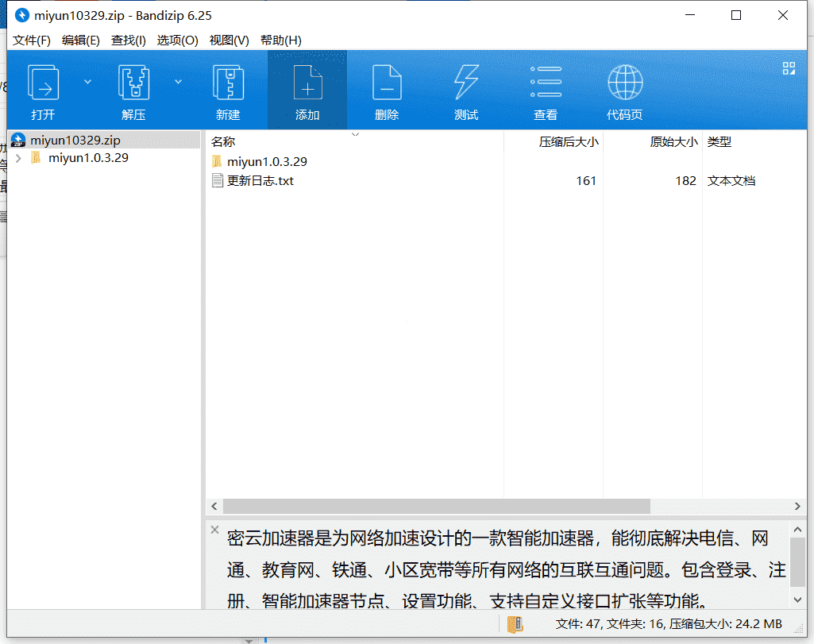Click the 删除 (Delete) toolbar icon
814x644 pixels.
coord(387,82)
